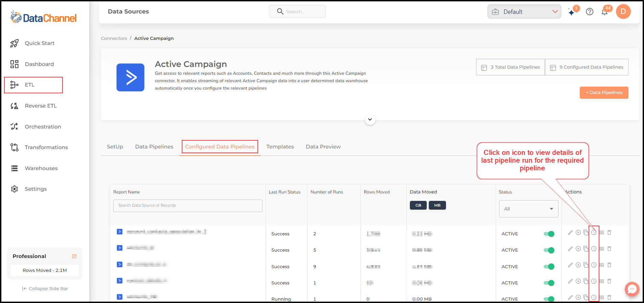The height and width of the screenshot is (303, 644).
Task: Edit the pipeline with 5 runs
Action: click(570, 249)
